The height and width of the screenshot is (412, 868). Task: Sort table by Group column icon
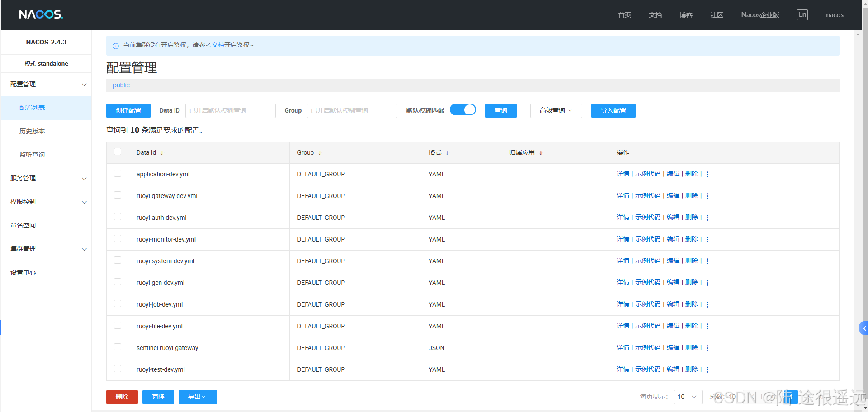[x=320, y=153]
